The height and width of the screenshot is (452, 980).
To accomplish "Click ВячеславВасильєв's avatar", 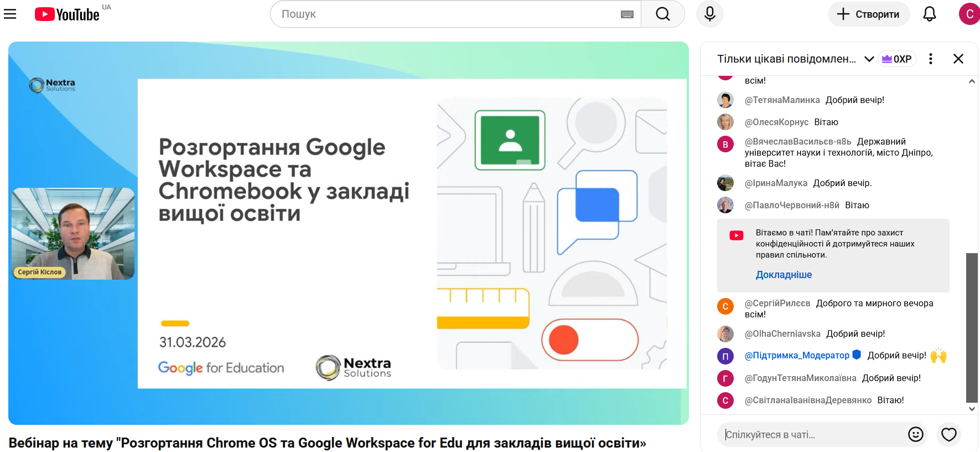I will [x=725, y=145].
